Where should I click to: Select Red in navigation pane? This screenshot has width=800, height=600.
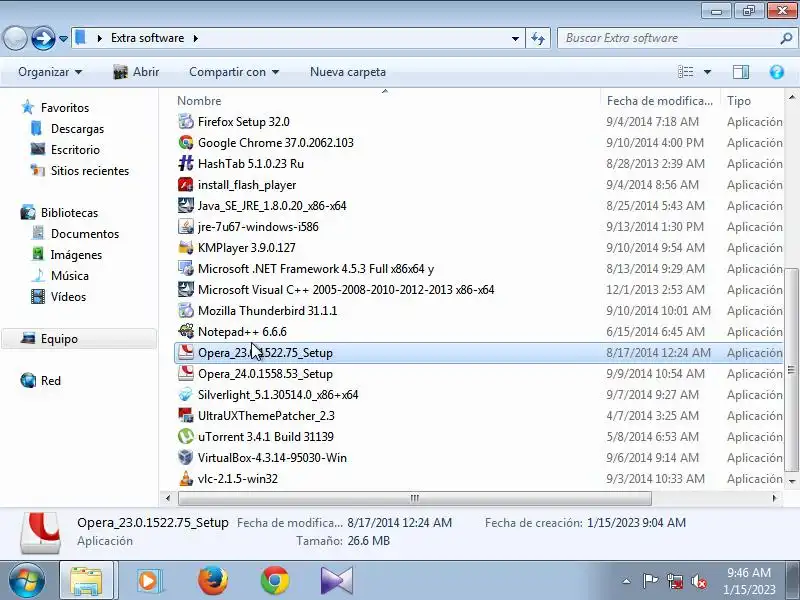tap(51, 381)
